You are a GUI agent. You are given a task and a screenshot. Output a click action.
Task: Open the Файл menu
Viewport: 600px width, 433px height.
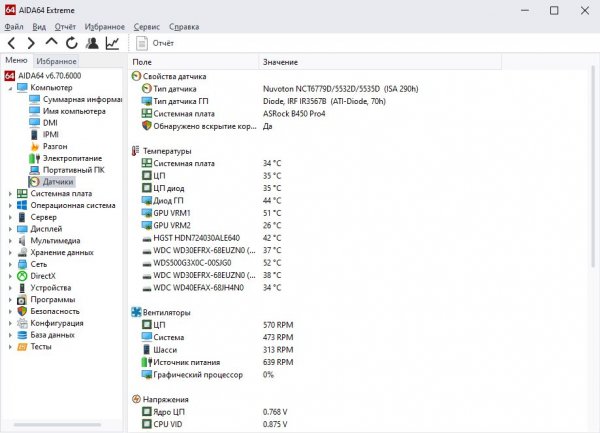(x=14, y=27)
